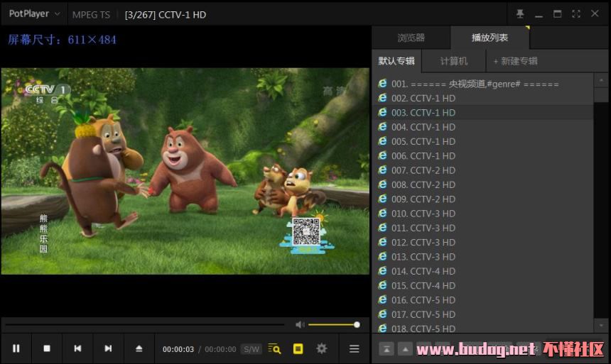Select the 默认专辑 album tab
Image resolution: width=611 pixels, height=364 pixels.
pos(396,61)
